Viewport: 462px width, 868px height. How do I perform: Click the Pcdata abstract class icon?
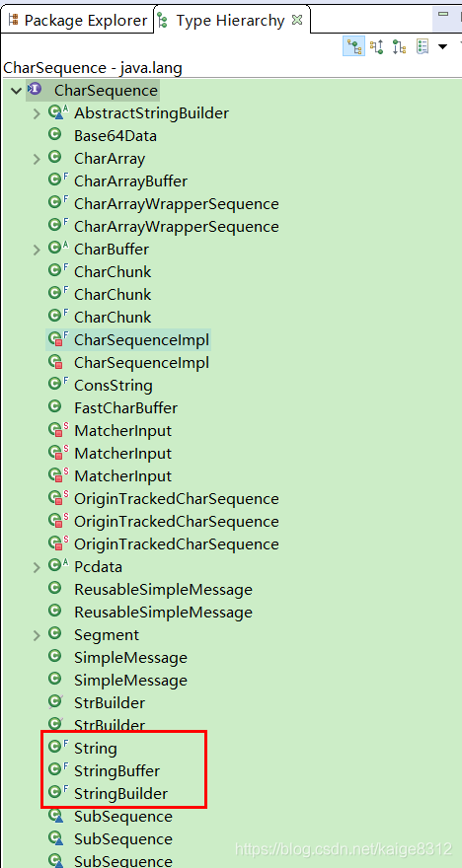56,565
